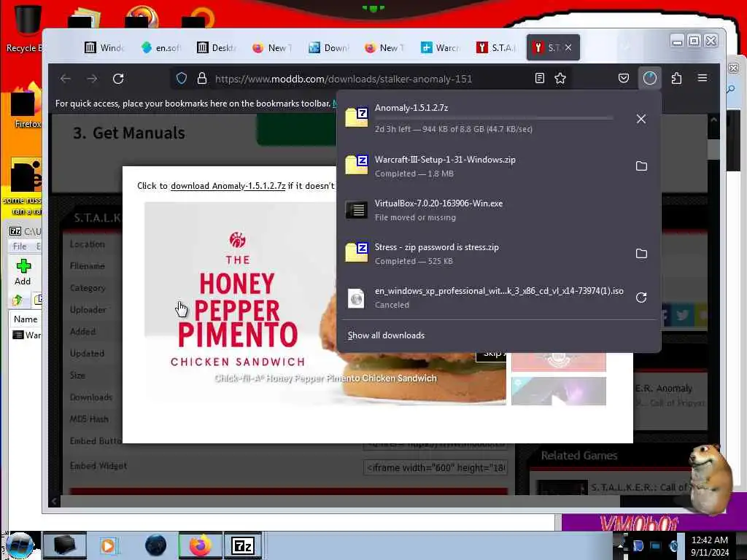Retry the canceled Windows XP iso download

(641, 297)
